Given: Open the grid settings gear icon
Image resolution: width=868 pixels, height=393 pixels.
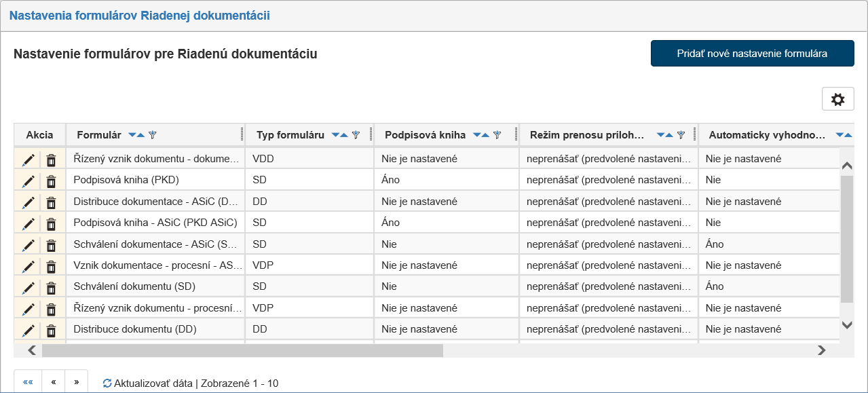Looking at the screenshot, I should tap(837, 99).
